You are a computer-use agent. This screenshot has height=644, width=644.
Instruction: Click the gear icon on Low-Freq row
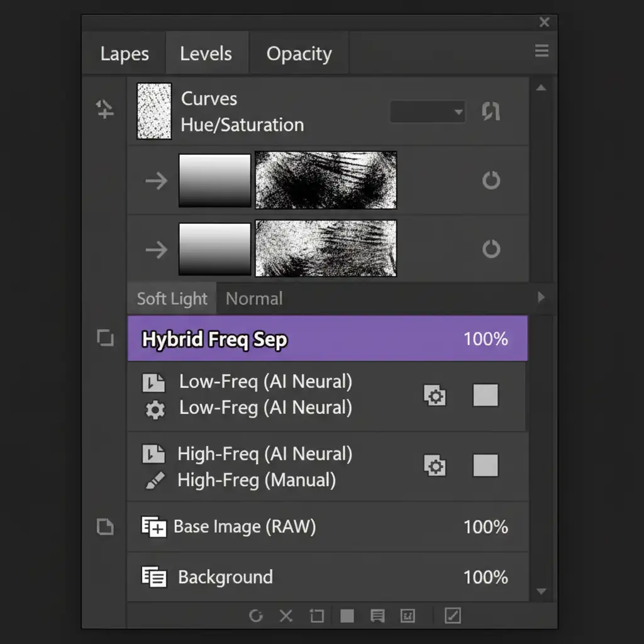tap(435, 396)
